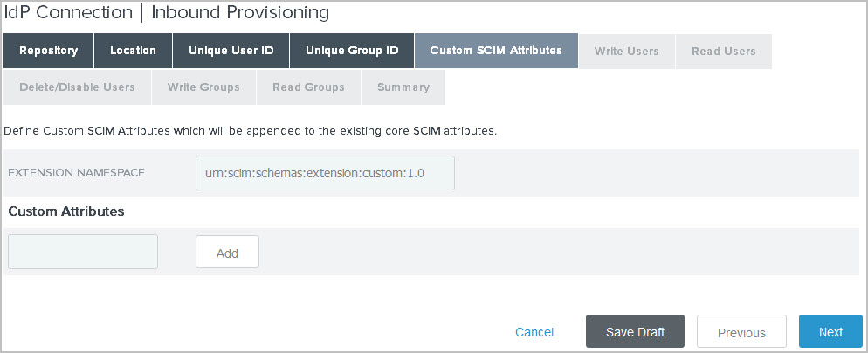Click the empty custom attribute input box

(x=83, y=252)
